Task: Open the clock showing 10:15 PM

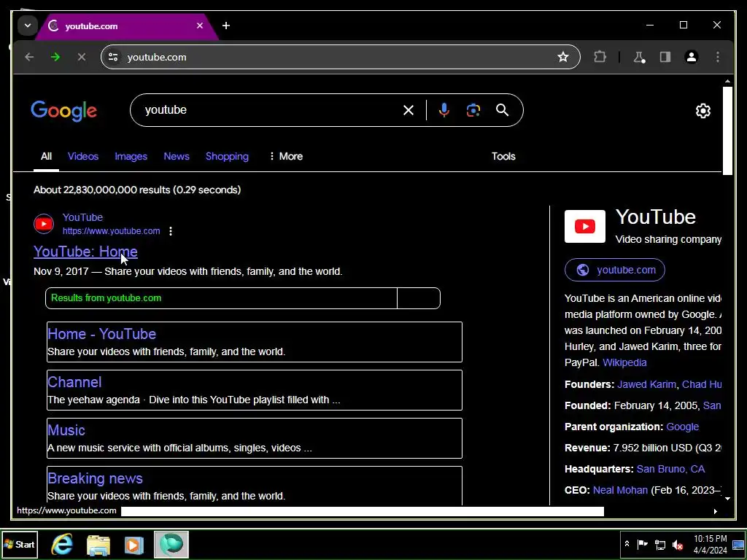Action: 710,544
